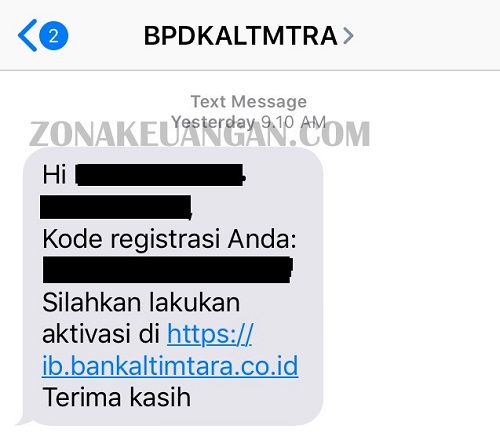The height and width of the screenshot is (440, 500).
Task: Select the redacted name bar after "Hi"
Action: (160, 174)
